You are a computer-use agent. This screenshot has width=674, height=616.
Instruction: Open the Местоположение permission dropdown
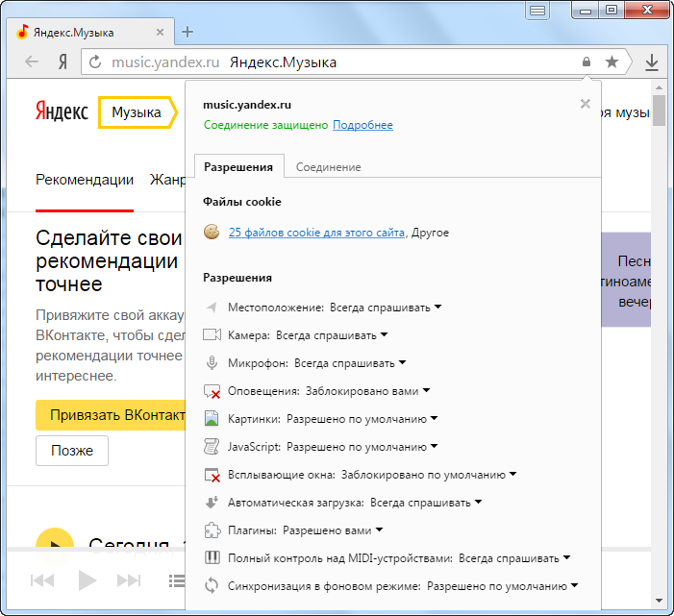pyautogui.click(x=386, y=308)
